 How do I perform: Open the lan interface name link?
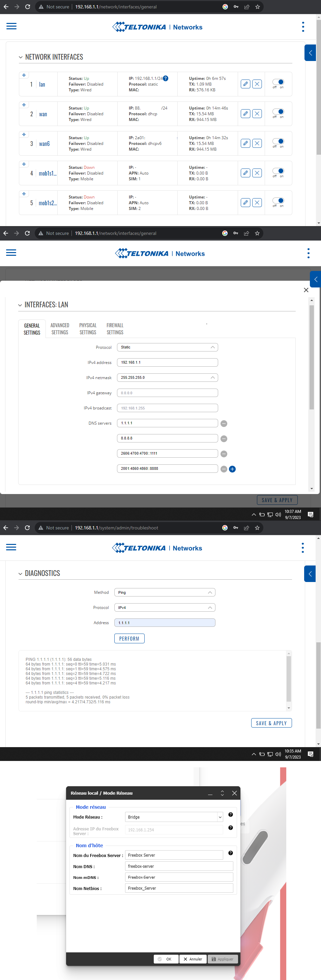click(x=42, y=84)
